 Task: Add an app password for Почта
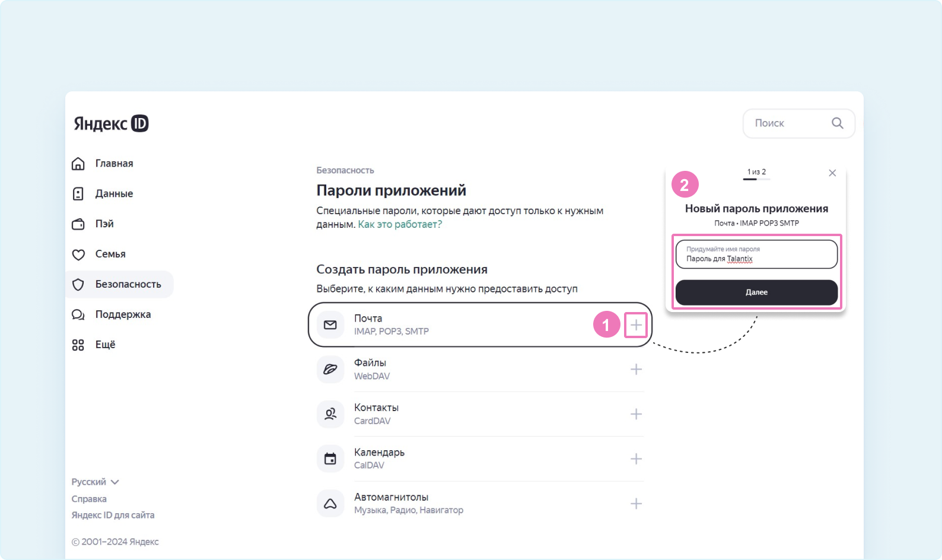coord(636,325)
